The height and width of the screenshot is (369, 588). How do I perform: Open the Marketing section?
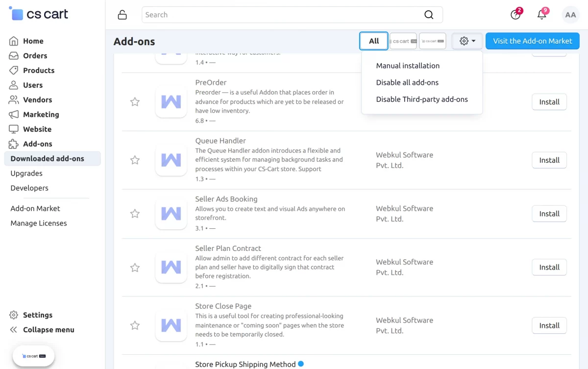click(41, 115)
